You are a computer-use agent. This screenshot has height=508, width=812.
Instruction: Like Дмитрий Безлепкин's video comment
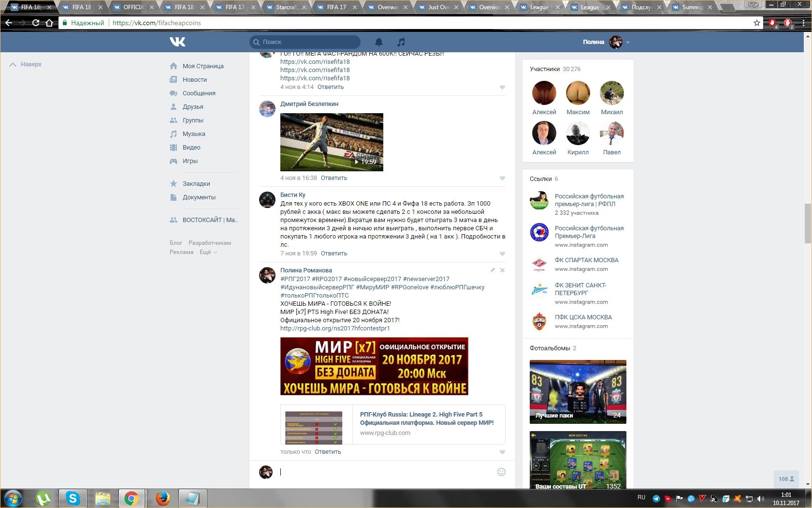[502, 179]
